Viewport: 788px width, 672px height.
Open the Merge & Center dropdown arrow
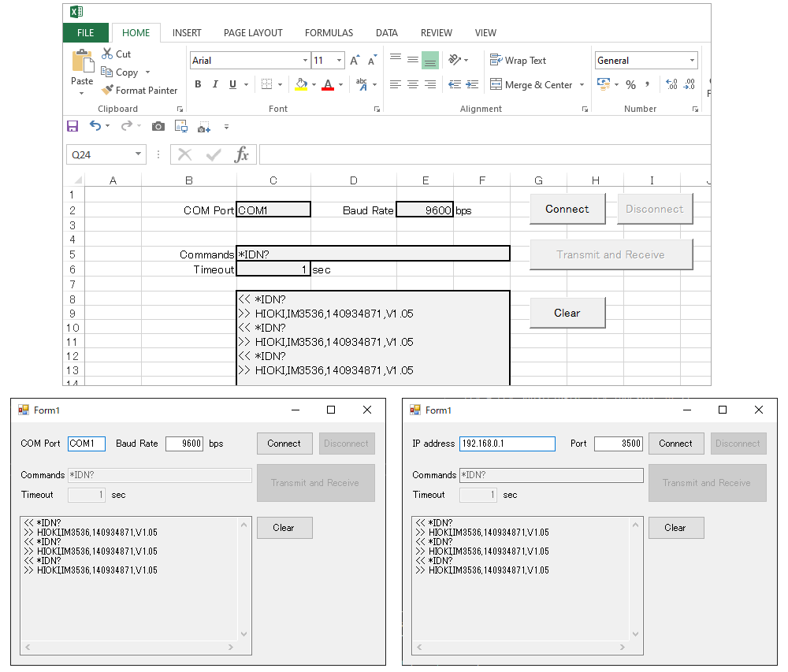coord(582,84)
